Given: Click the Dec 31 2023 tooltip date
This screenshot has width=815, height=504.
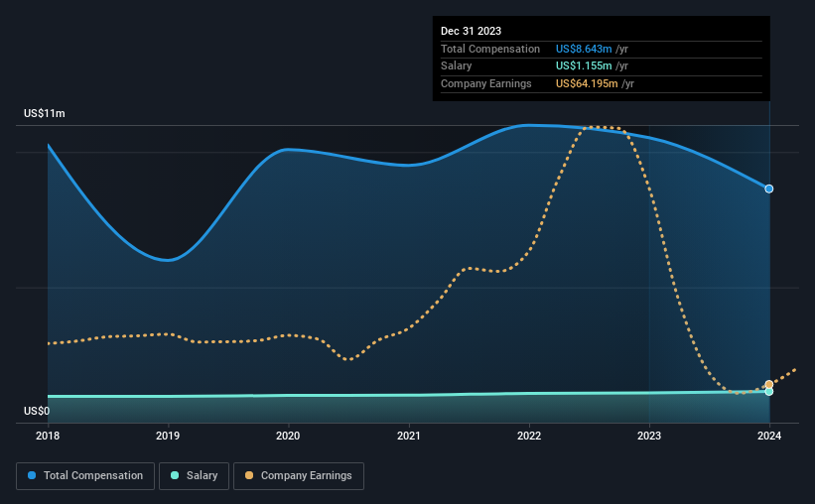Looking at the screenshot, I should [471, 31].
